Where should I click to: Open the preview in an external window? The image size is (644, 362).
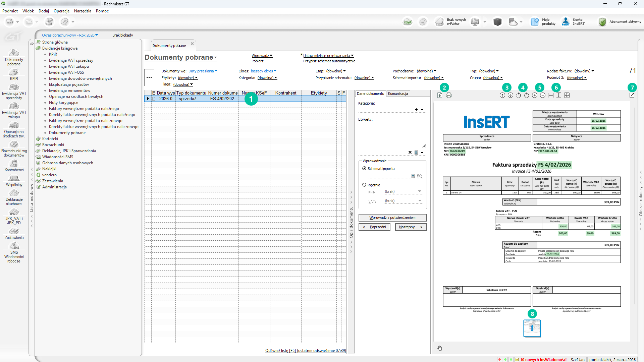pyautogui.click(x=632, y=96)
